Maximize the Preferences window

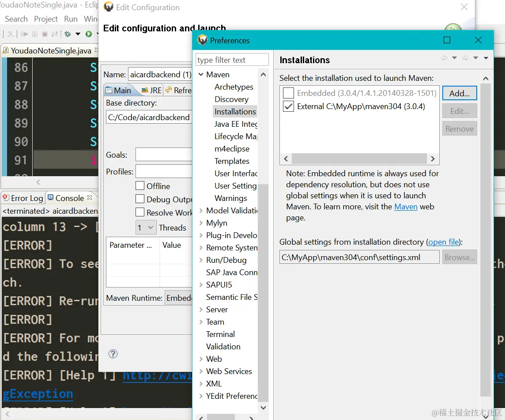coord(447,40)
